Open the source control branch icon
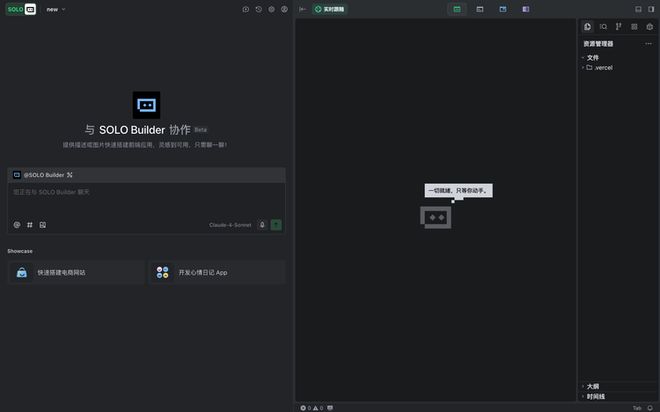660x412 pixels. 618,27
